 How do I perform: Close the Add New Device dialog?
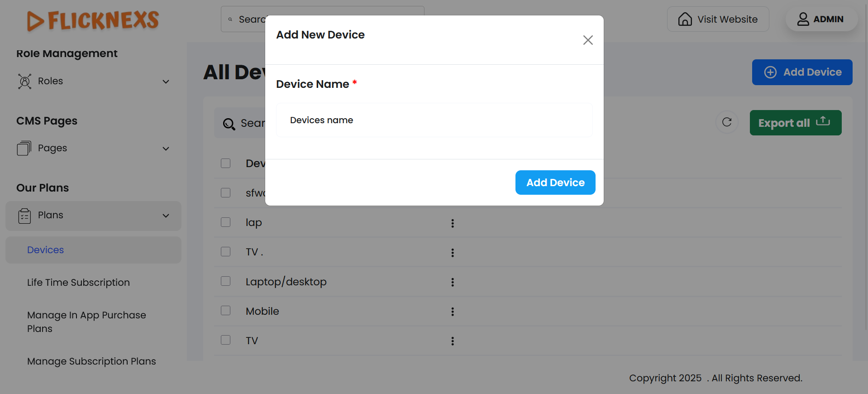588,40
